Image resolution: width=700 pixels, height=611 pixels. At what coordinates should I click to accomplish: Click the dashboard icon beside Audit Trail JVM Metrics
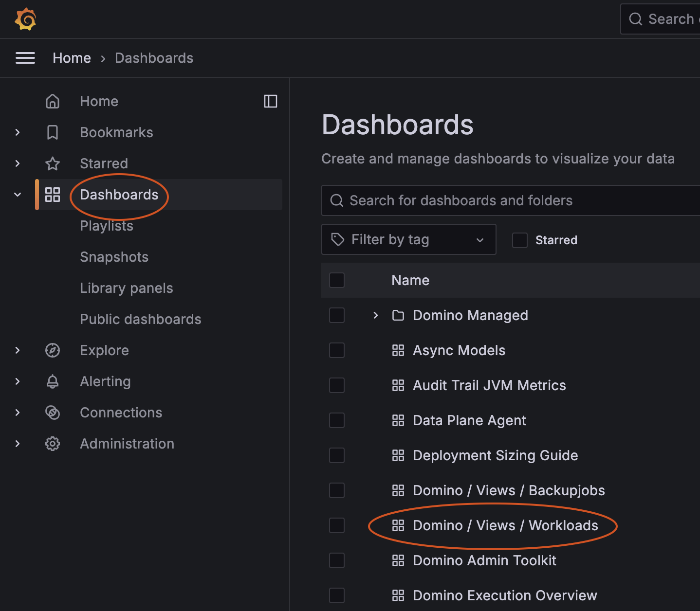(398, 385)
